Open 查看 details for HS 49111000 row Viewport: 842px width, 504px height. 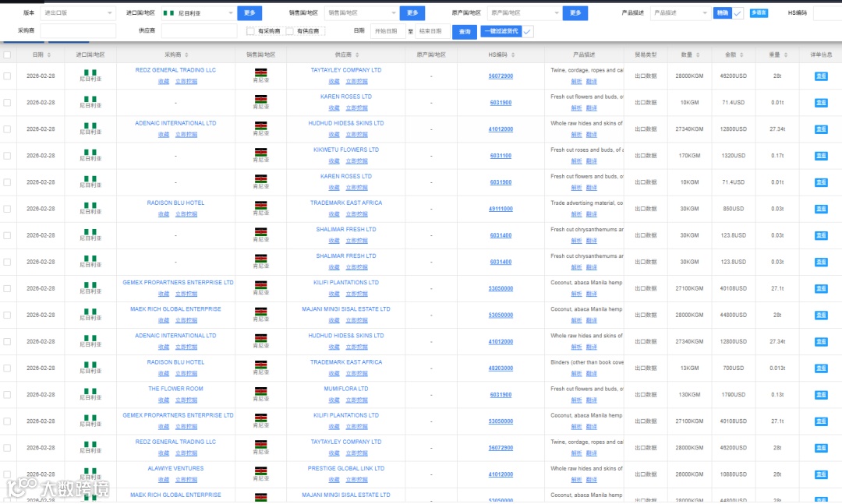[x=821, y=209]
